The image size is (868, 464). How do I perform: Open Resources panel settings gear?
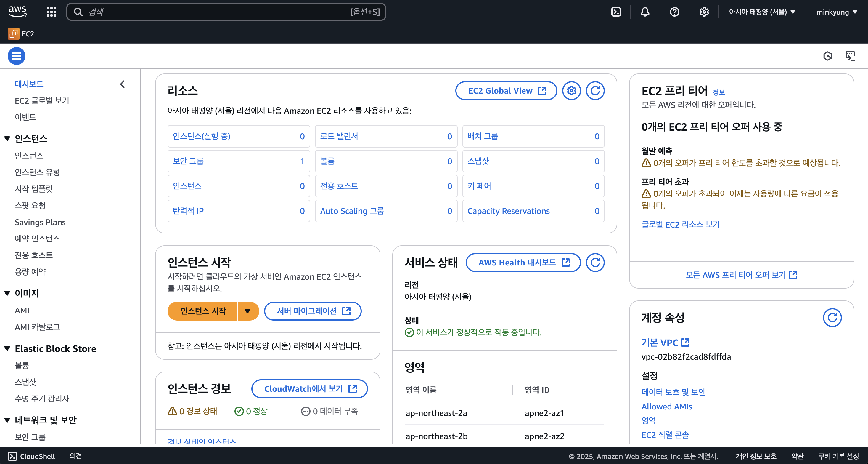click(x=571, y=91)
